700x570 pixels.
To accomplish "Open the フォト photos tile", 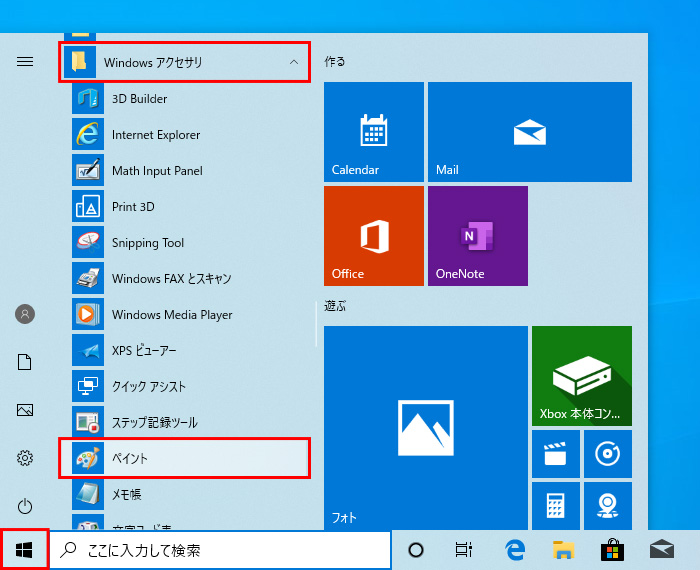I will [x=425, y=427].
